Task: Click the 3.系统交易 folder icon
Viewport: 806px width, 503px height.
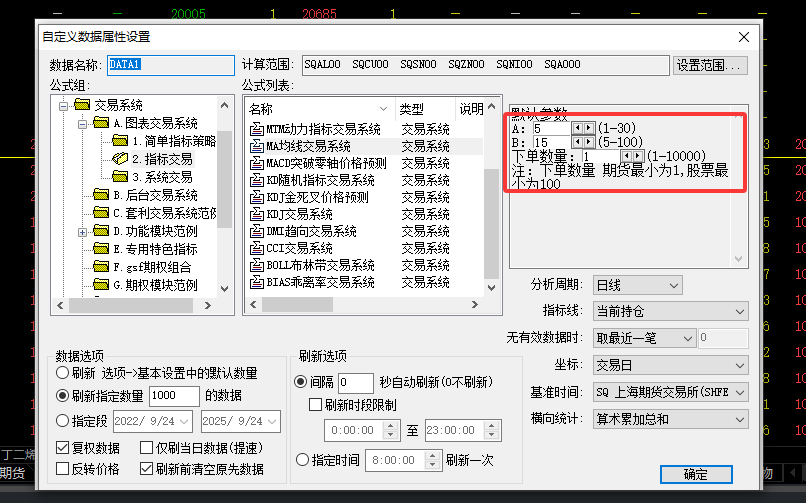Action: (x=120, y=177)
